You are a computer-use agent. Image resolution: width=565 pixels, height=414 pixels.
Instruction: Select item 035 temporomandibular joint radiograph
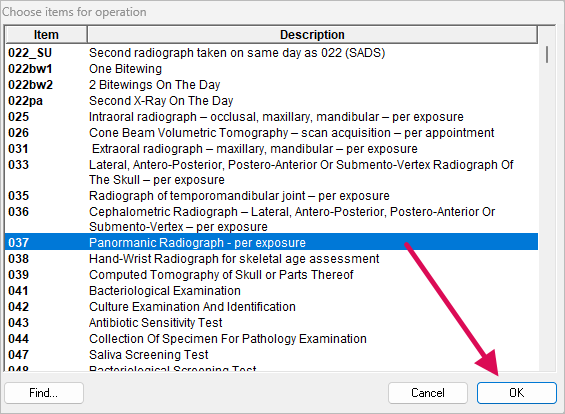coord(271,196)
